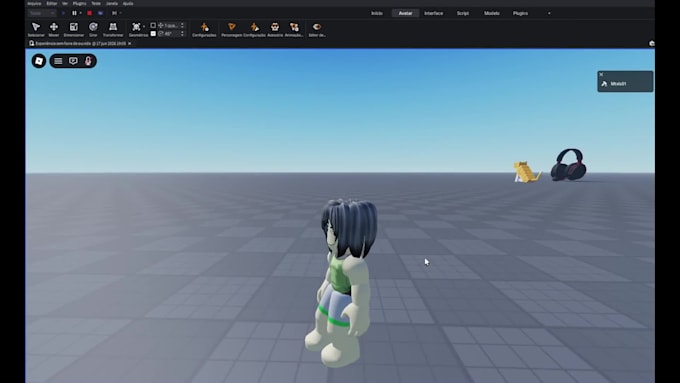Click the icon at toolbar far right
This screenshot has width=680, height=383.
651,43
